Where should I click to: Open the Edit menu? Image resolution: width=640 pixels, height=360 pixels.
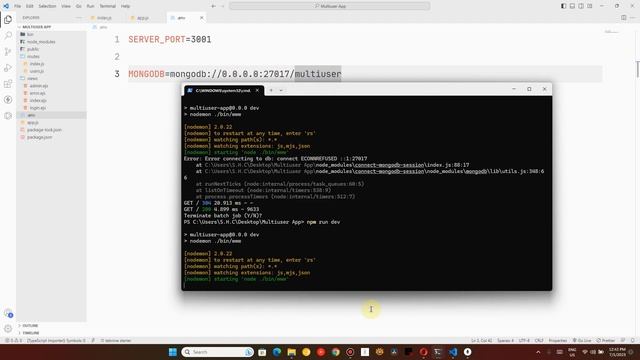pos(30,6)
